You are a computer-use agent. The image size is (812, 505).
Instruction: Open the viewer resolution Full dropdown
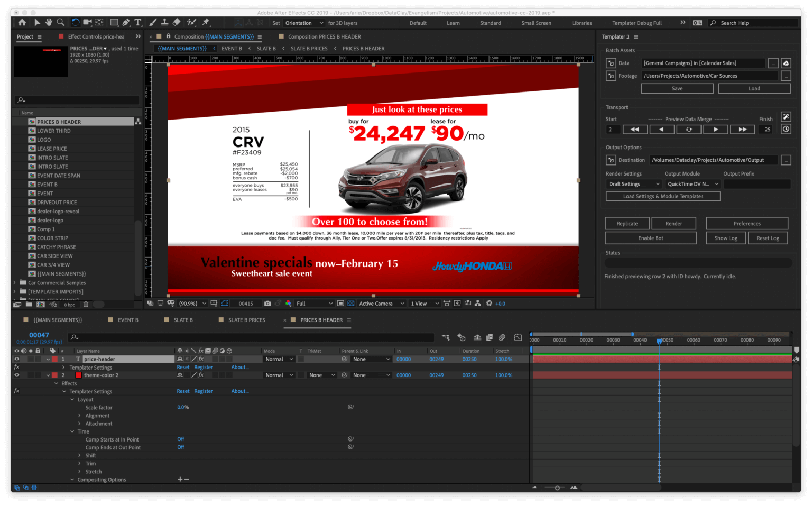coord(315,304)
